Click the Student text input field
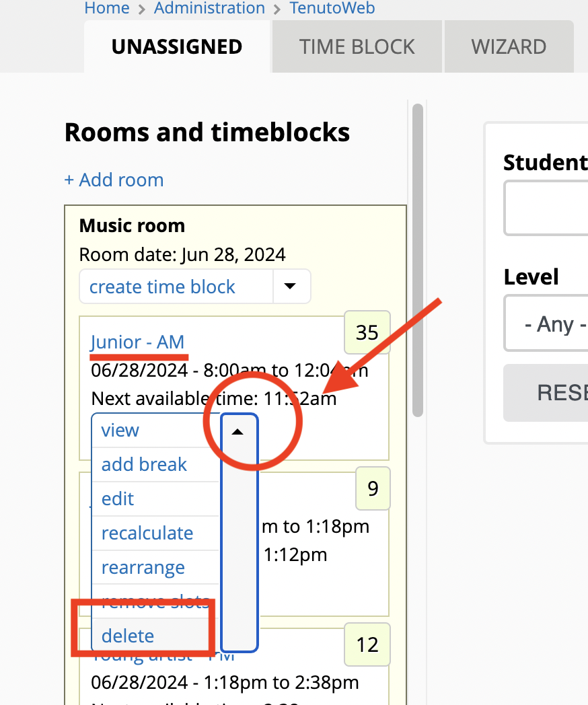 (546, 208)
